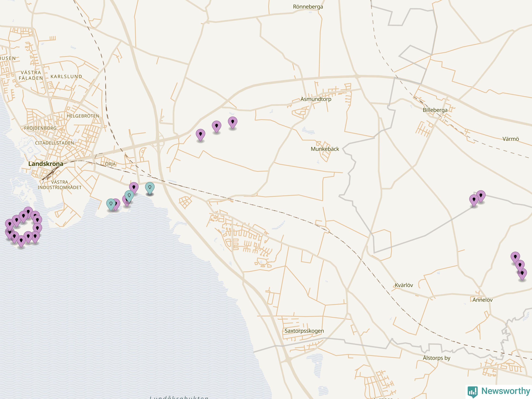
Task: Open the westernmost teal marker near the harbour
Action: point(111,205)
